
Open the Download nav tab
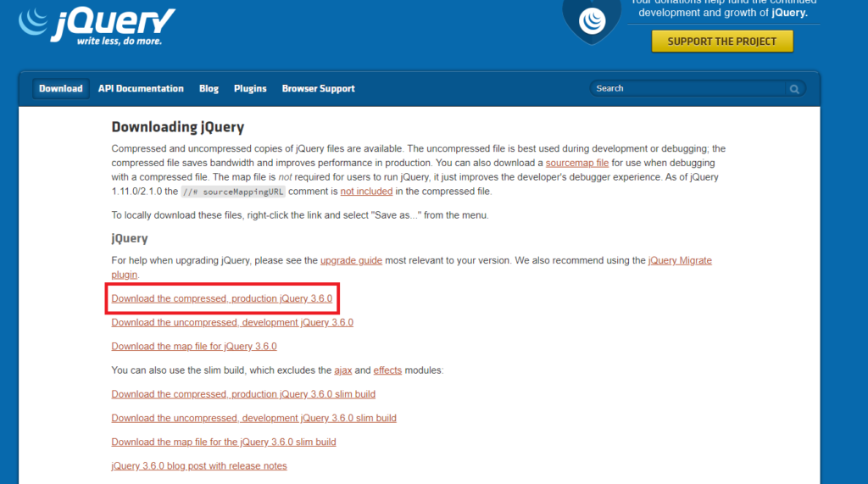pos(61,89)
